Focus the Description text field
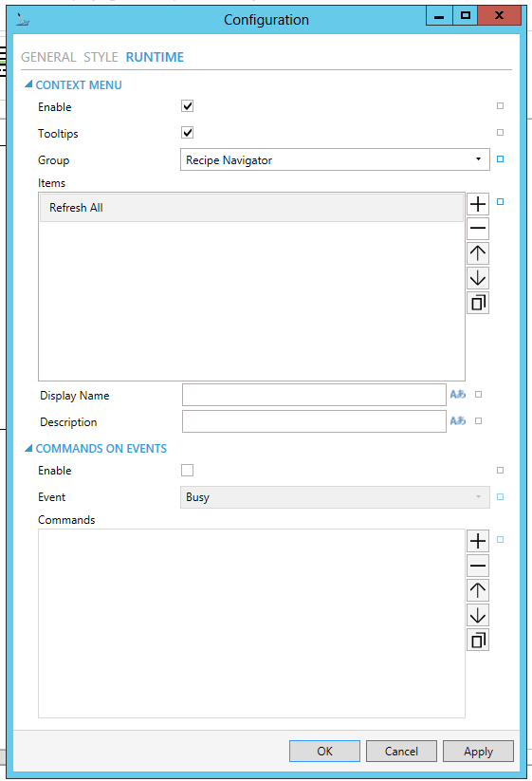Viewport: 532px width, 781px height. [x=314, y=421]
